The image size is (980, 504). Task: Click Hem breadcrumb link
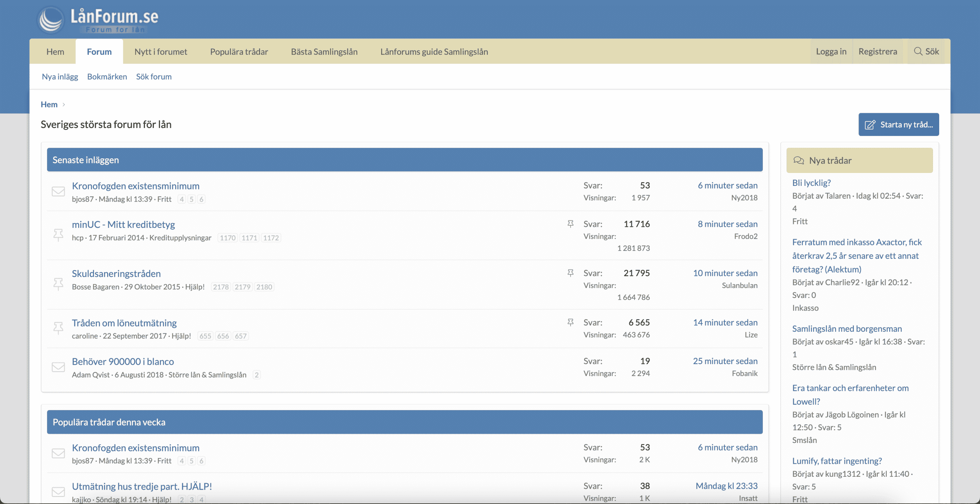click(x=49, y=104)
